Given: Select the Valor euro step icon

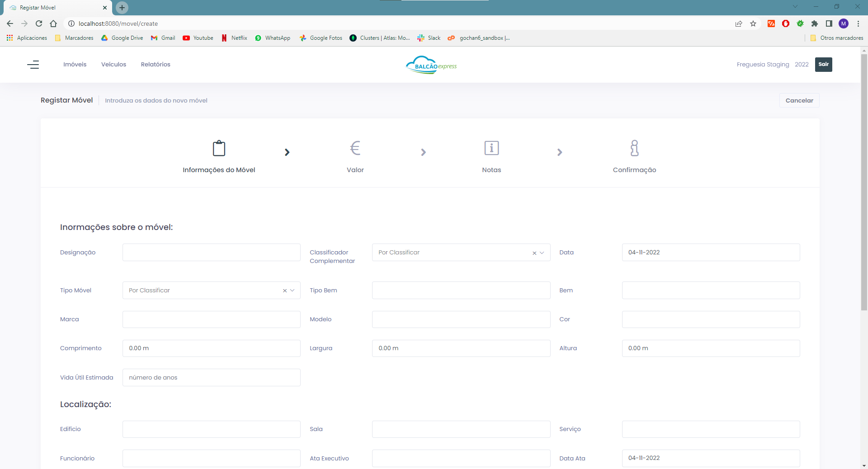Looking at the screenshot, I should tap(355, 148).
